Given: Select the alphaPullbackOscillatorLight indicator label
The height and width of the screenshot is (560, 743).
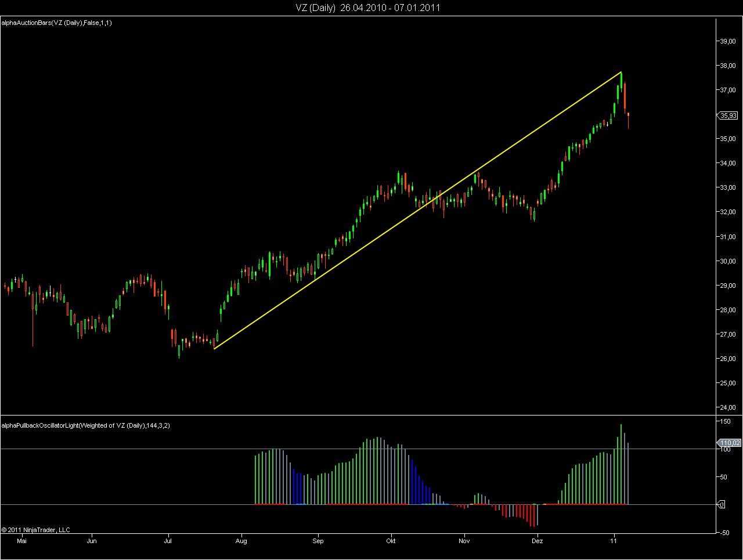Looking at the screenshot, I should coord(86,425).
